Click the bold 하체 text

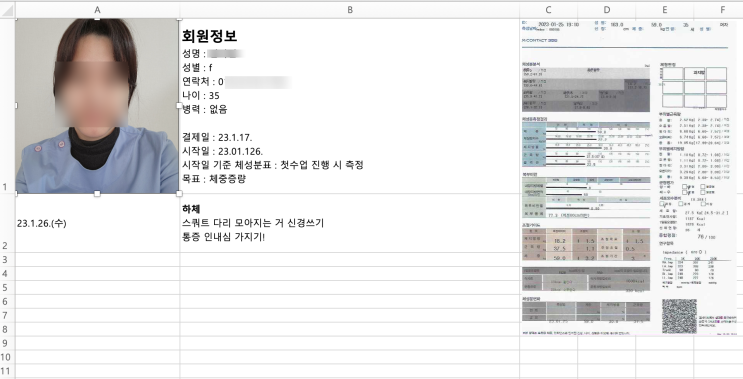(191, 209)
